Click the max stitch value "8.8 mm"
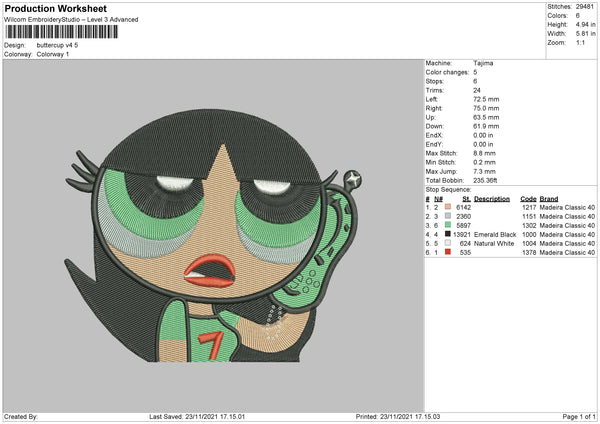The image size is (600, 424). (484, 153)
